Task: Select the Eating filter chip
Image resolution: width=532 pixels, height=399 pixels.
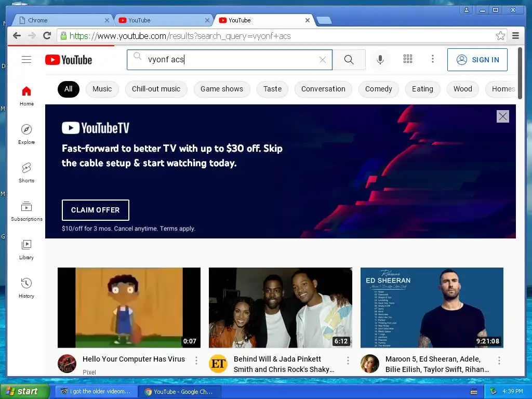Action: pyautogui.click(x=422, y=89)
